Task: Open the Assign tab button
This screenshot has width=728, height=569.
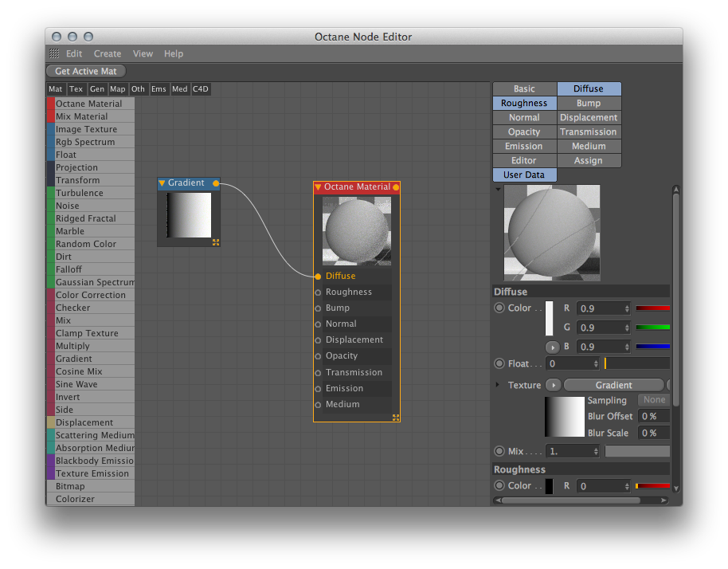Action: 589,161
